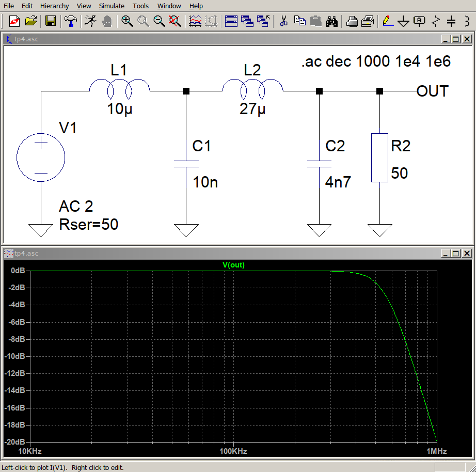The width and height of the screenshot is (476, 472).
Task: Select the Copy tool icon
Action: [299, 21]
